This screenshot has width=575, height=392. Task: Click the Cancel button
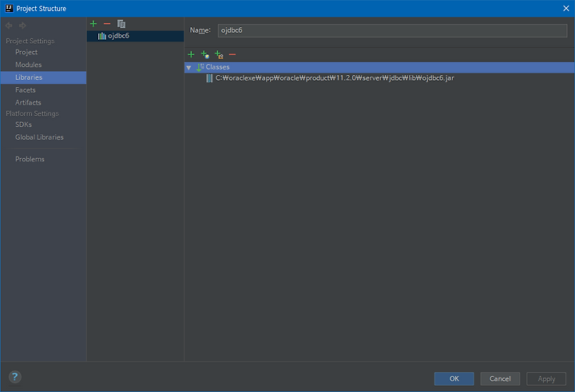[x=500, y=378]
